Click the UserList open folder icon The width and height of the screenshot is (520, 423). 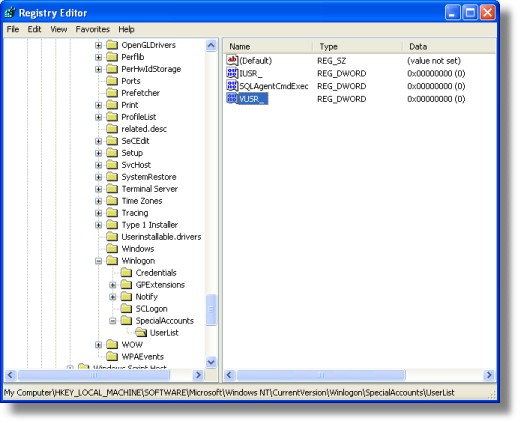pos(141,332)
